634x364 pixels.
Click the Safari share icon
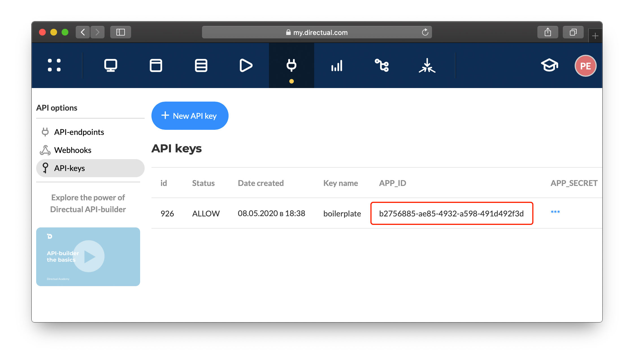[x=548, y=32]
